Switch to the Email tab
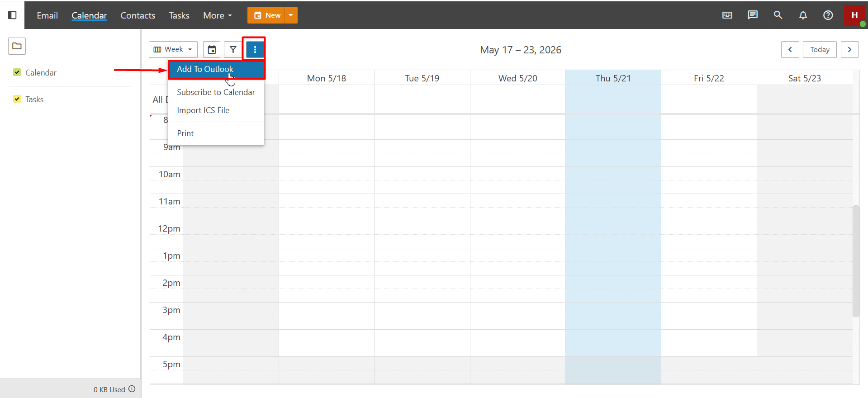This screenshot has width=868, height=398. pyautogui.click(x=47, y=15)
